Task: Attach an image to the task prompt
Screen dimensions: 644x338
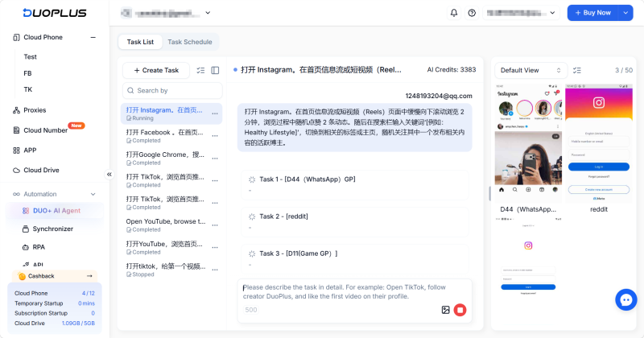Action: pos(446,310)
